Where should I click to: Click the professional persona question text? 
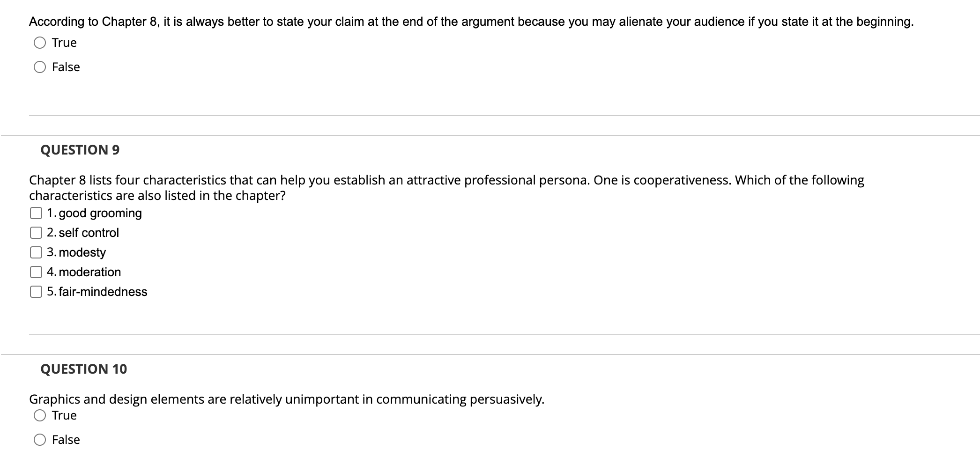[446, 188]
